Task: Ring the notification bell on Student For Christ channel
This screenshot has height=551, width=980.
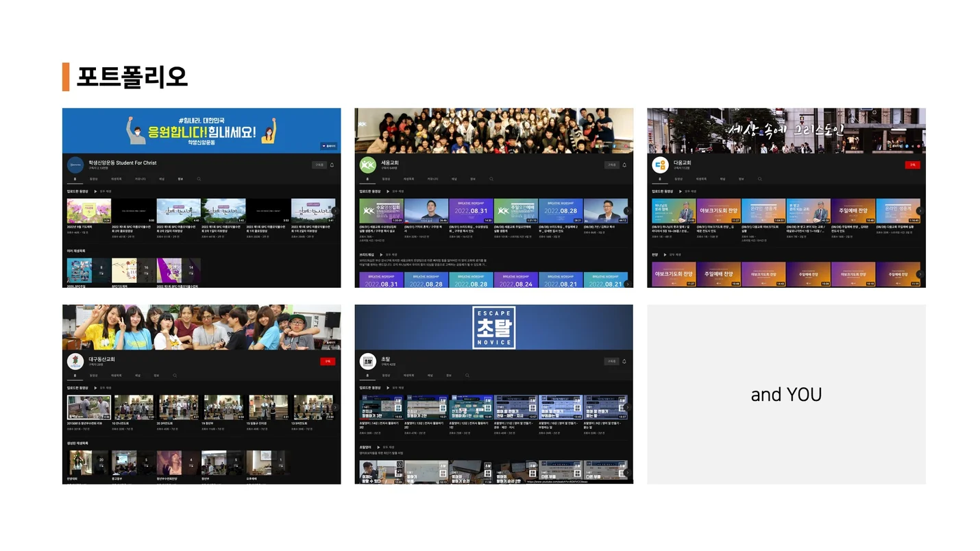Action: point(332,165)
